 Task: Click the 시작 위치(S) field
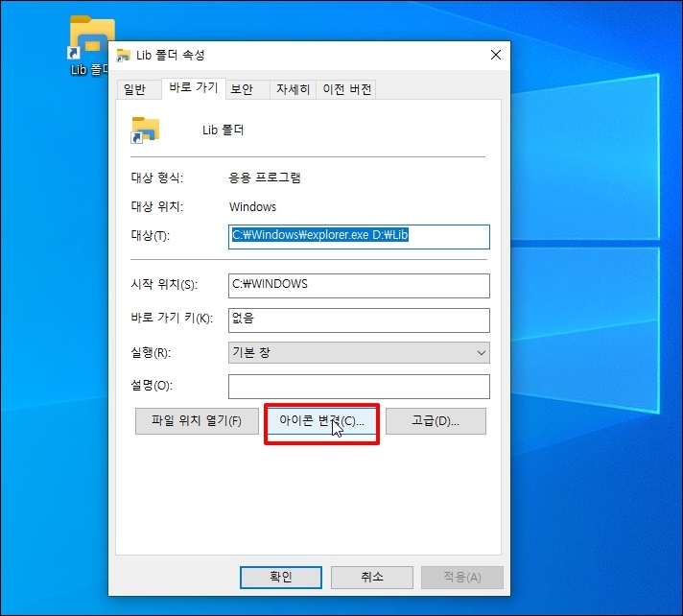point(359,286)
